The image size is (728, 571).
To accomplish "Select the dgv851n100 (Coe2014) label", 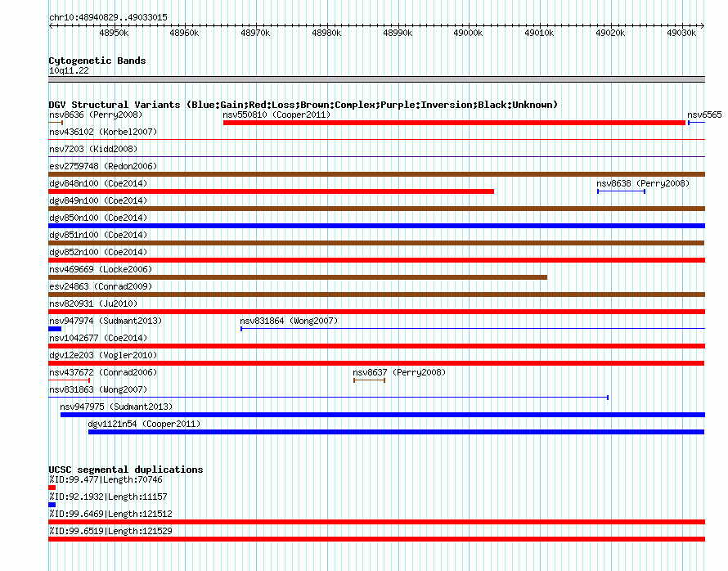I will (98, 235).
